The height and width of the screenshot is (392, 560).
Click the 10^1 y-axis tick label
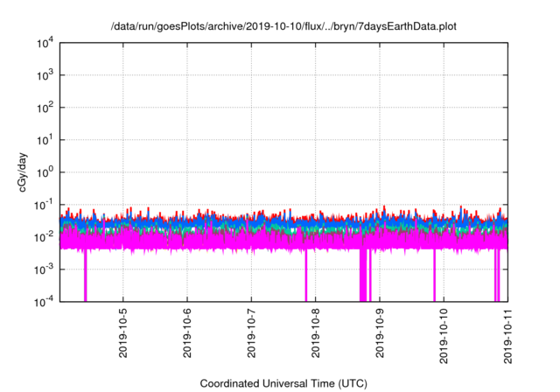click(45, 140)
